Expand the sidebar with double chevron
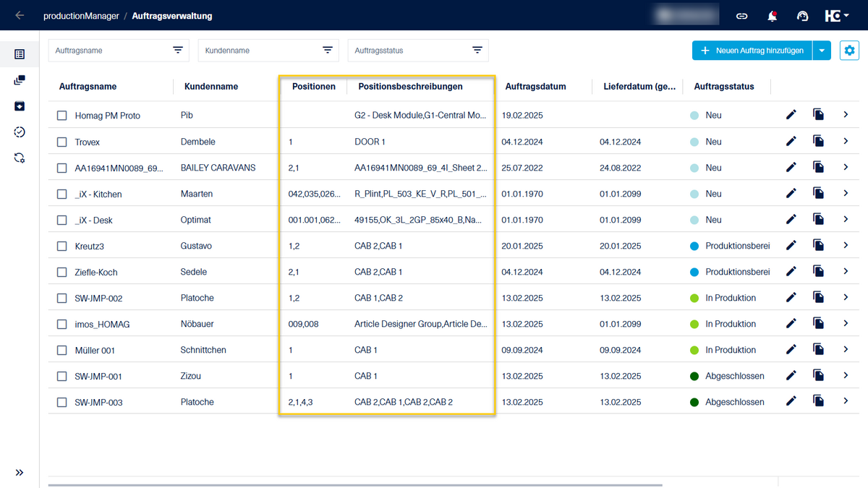Viewport: 868px width, 488px height. (x=20, y=472)
